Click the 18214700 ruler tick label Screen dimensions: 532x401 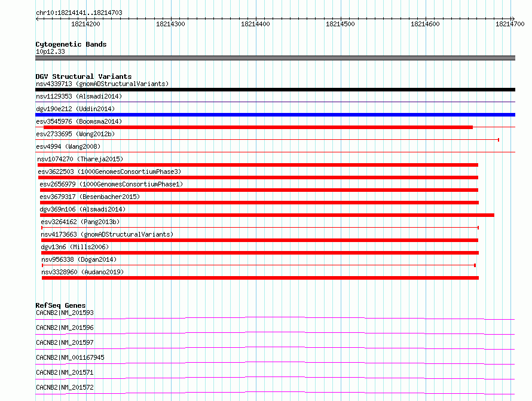(510, 24)
